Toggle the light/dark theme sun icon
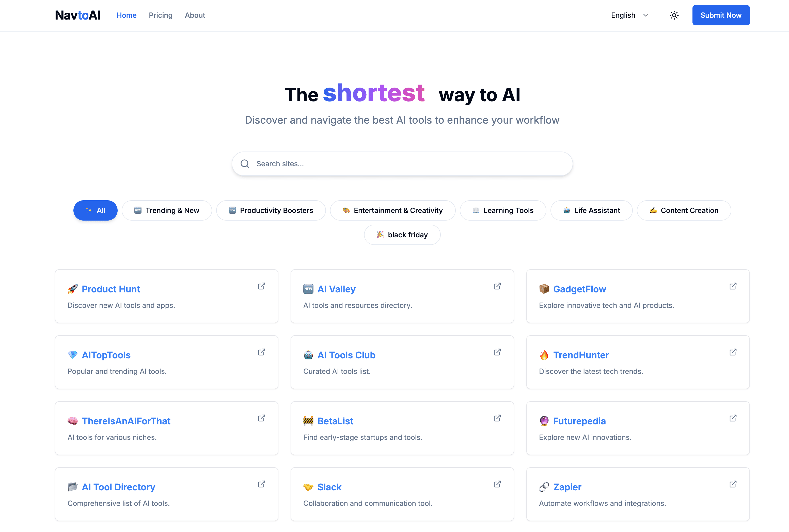This screenshot has width=789, height=532. [674, 15]
